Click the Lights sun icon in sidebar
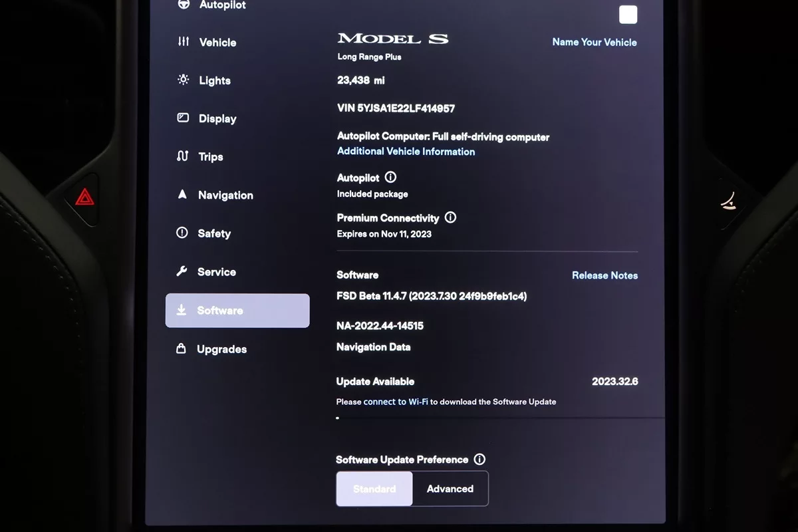798x532 pixels. pyautogui.click(x=183, y=80)
